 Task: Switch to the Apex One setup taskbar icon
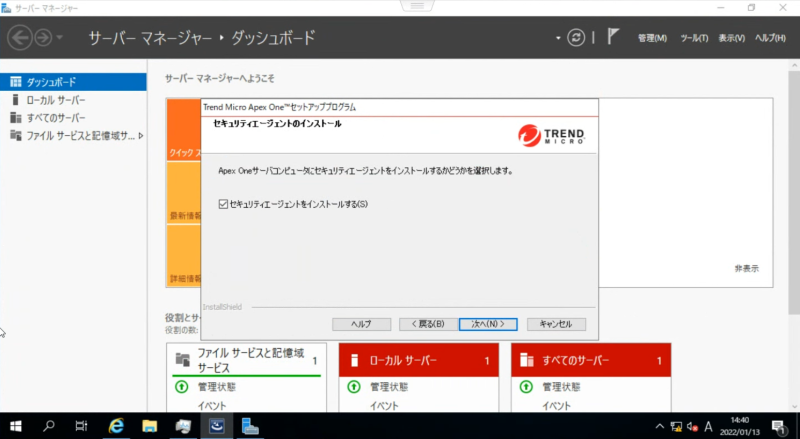pos(216,426)
